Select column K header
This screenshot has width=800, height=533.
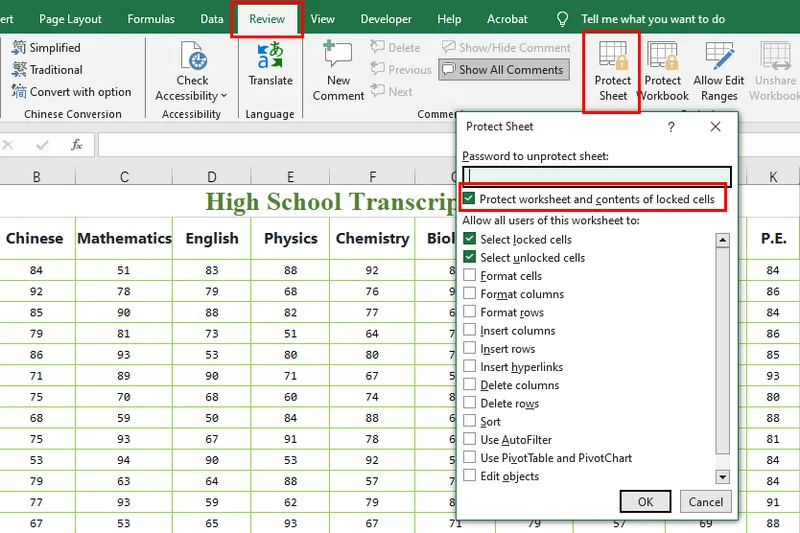[773, 176]
